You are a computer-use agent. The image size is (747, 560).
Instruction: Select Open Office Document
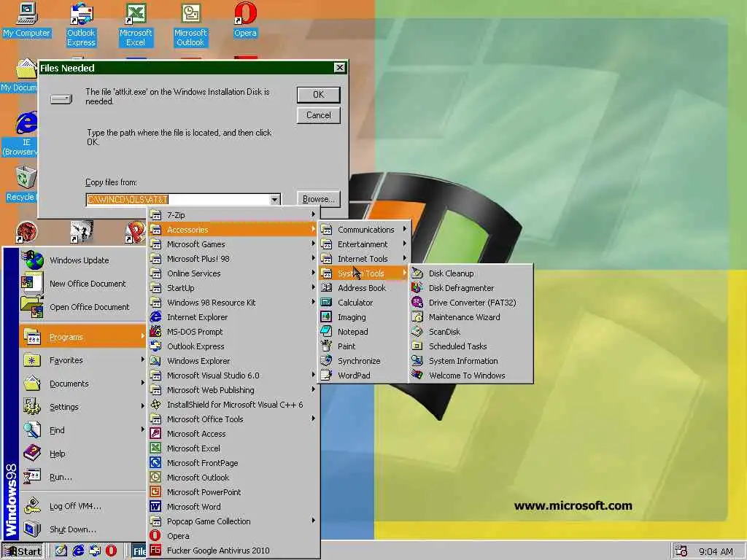pos(83,307)
